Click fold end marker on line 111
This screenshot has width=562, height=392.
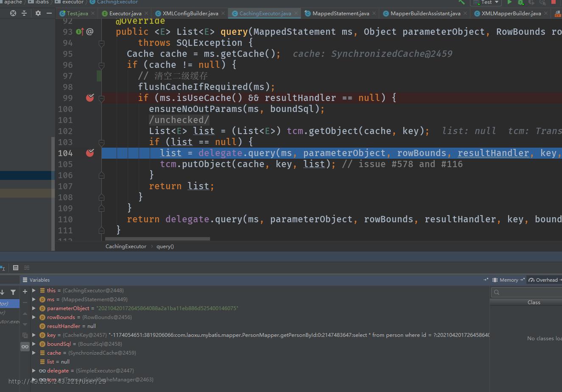pos(101,230)
